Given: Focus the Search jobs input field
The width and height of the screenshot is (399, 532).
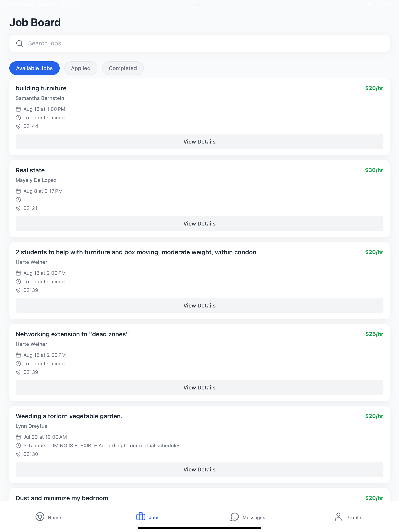Looking at the screenshot, I should 199,43.
